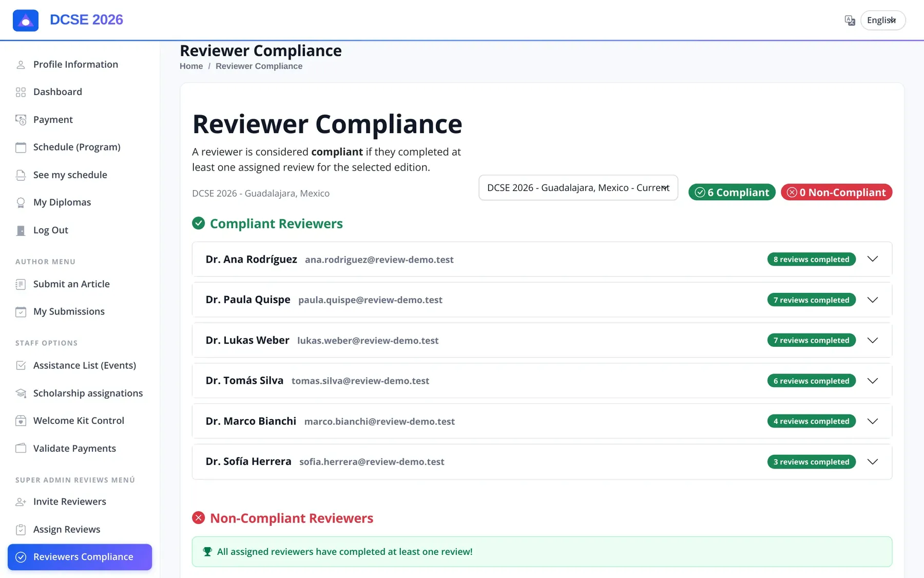Expand Dr. Lukas Weber row chevron
The width and height of the screenshot is (924, 578).
tap(873, 340)
